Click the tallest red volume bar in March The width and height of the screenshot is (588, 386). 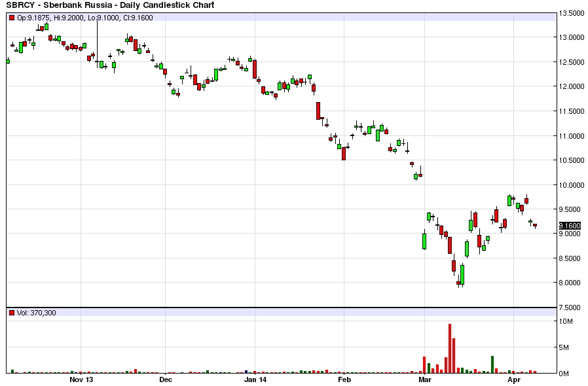(x=450, y=349)
